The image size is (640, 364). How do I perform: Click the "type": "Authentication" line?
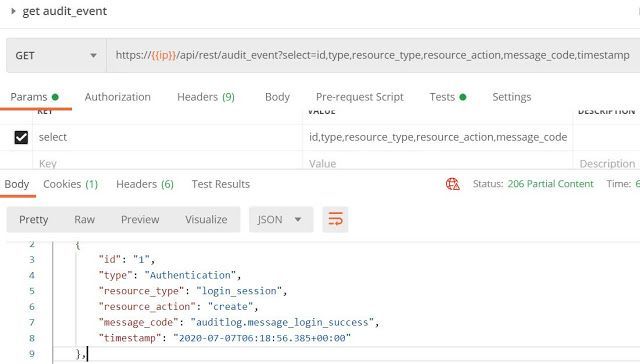click(x=169, y=275)
